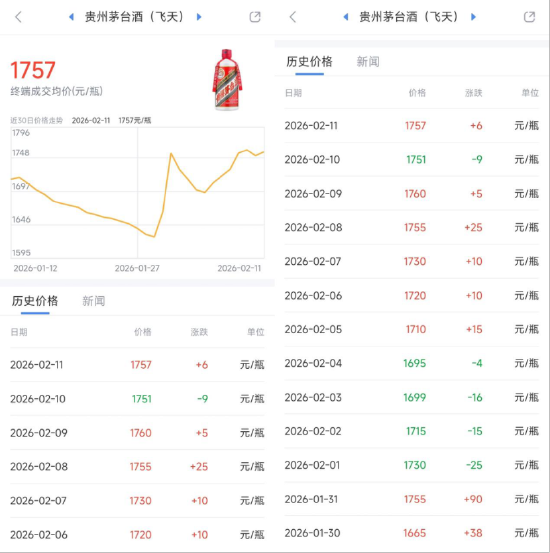This screenshot has height=553, width=550.
Task: Click 终端成交均价(元/瓶) label
Action: coord(56,91)
